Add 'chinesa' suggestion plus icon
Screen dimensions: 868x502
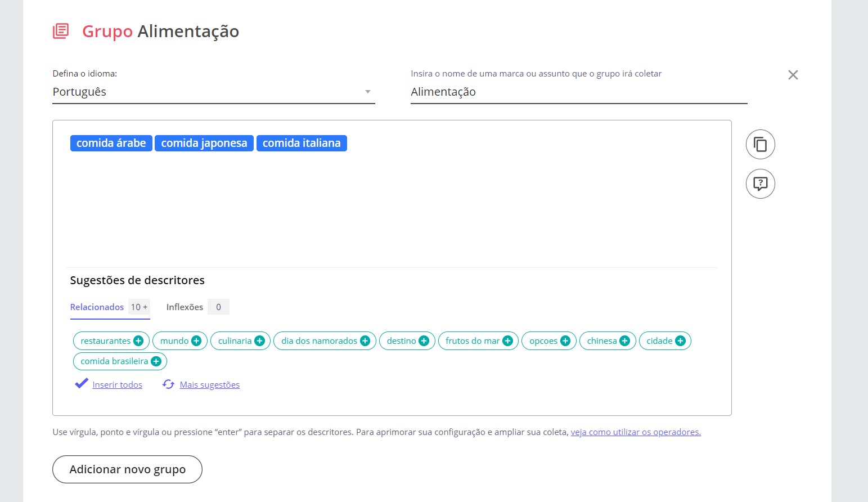pos(624,341)
